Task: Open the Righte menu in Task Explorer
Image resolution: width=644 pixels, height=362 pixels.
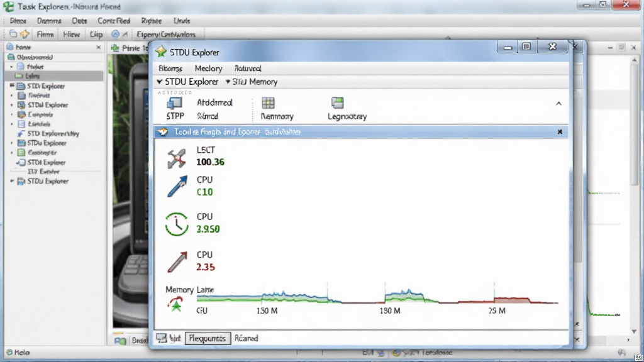Action: point(151,21)
